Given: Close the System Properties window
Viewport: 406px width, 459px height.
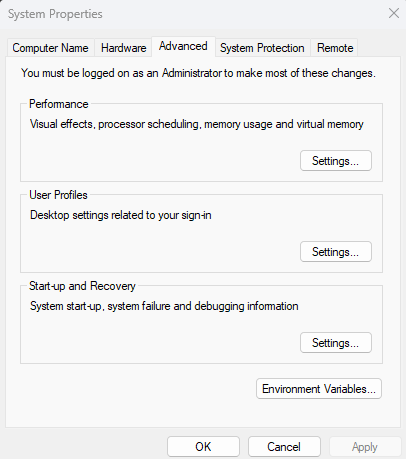Looking at the screenshot, I should 394,14.
